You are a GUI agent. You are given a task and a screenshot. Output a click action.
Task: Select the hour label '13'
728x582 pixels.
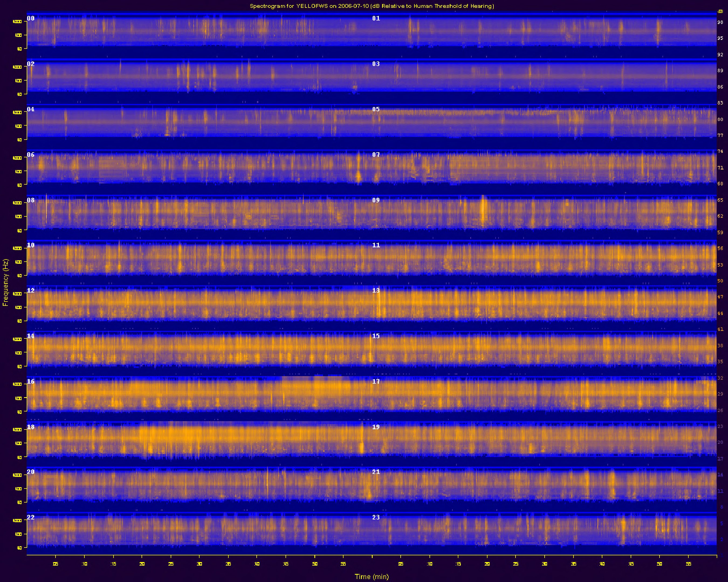pos(376,290)
